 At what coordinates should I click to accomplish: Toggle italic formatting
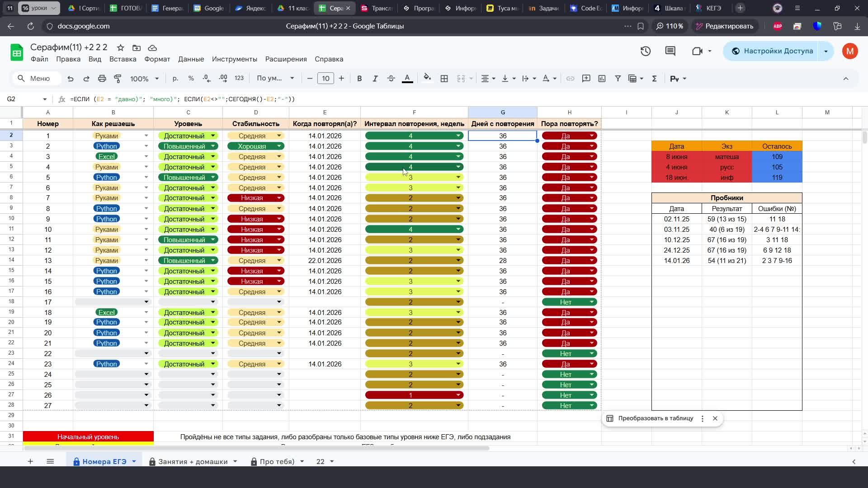(x=375, y=79)
